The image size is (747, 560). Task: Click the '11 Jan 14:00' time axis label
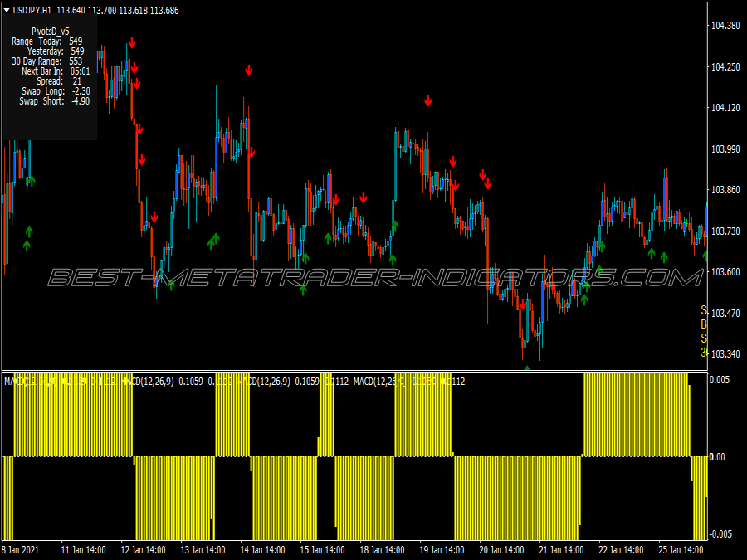83,550
